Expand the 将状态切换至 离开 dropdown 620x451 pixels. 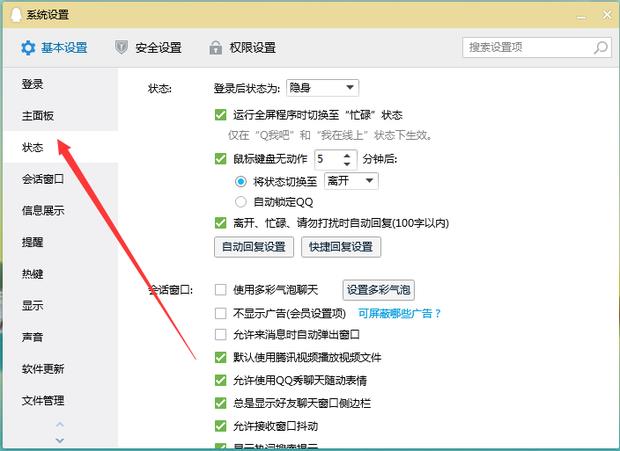(x=350, y=180)
